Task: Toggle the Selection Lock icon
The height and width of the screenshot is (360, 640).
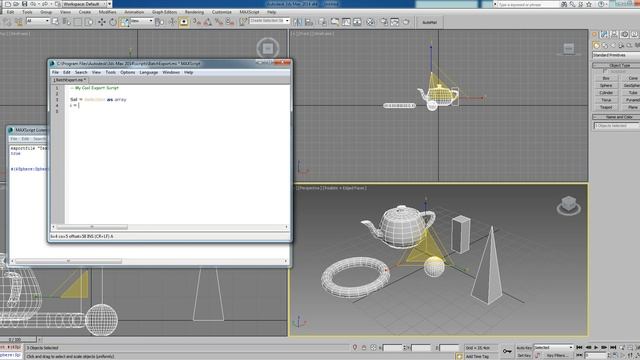Action: pos(364,348)
